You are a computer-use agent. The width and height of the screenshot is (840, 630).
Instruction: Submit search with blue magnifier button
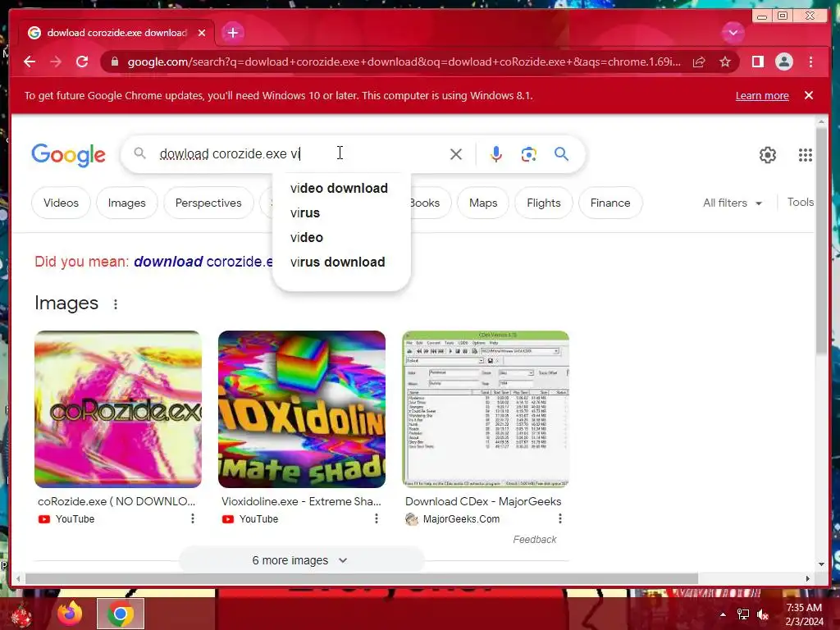pos(561,154)
